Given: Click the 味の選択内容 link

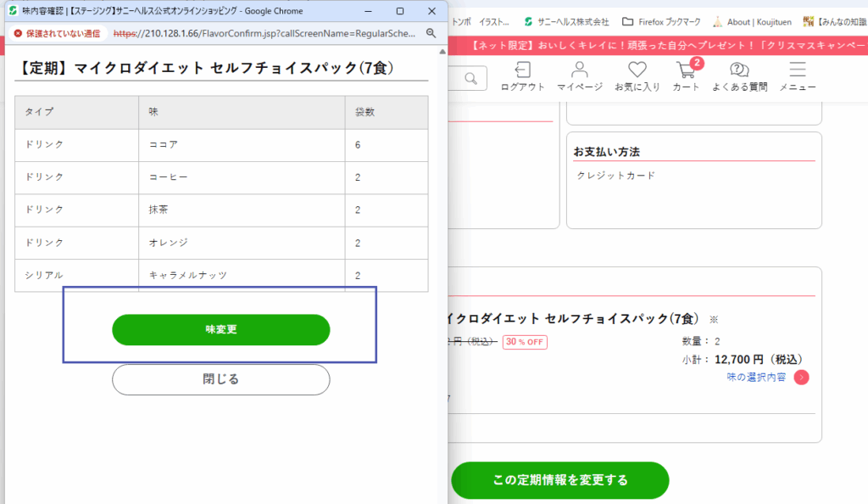Looking at the screenshot, I should (756, 378).
